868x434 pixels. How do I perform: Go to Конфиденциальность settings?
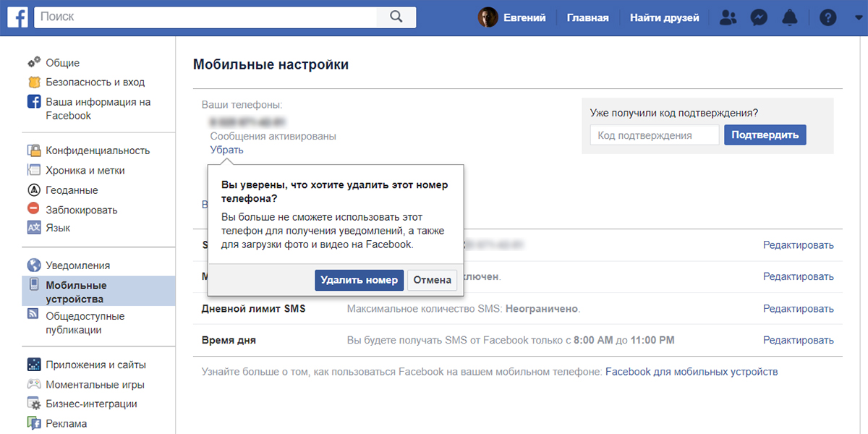click(98, 150)
